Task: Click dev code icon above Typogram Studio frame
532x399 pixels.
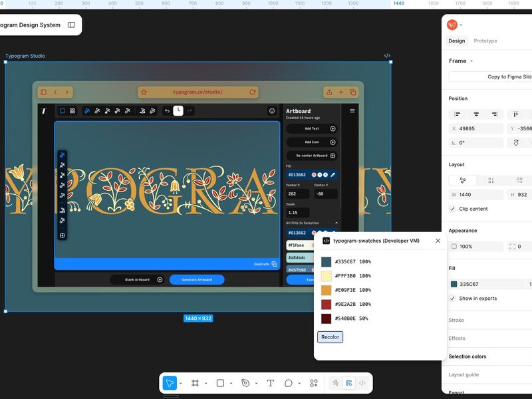Action: (387, 56)
